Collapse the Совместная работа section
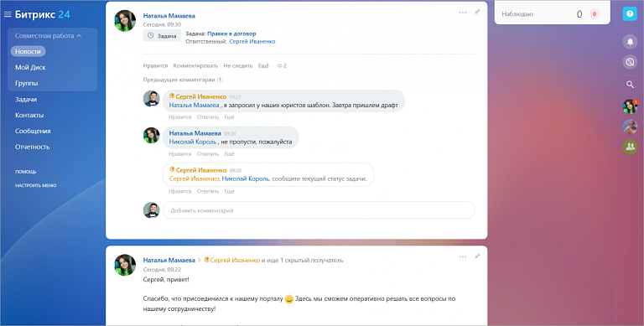Screen dimensions: 644x326 [x=48, y=36]
